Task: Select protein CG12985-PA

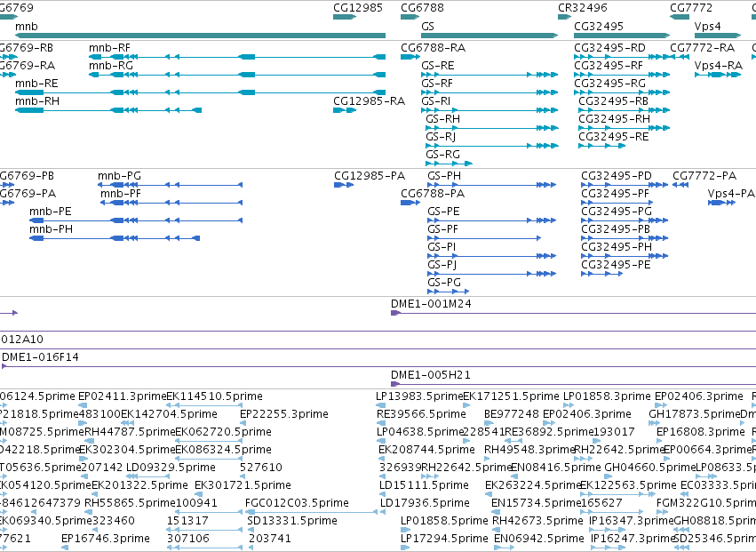Action: tap(344, 185)
